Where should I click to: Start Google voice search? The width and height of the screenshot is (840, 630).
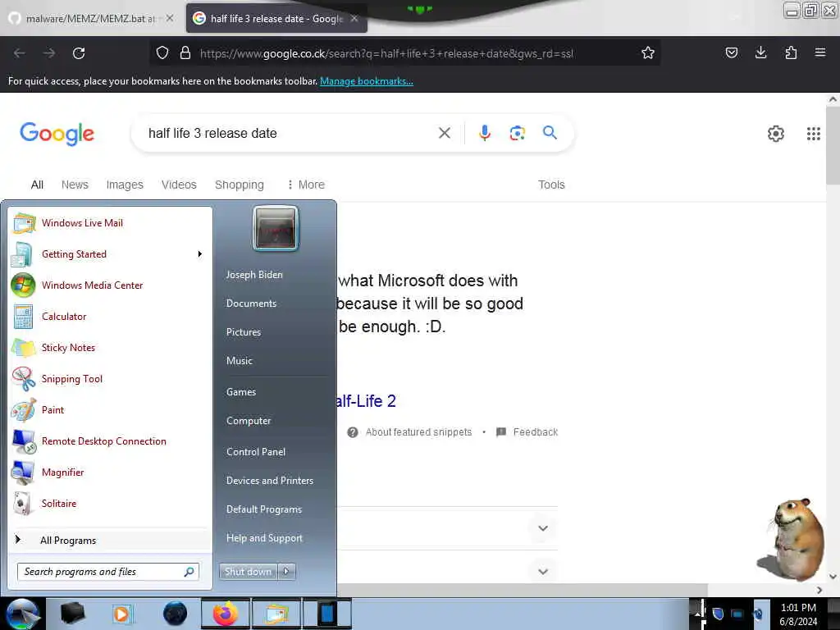[484, 133]
